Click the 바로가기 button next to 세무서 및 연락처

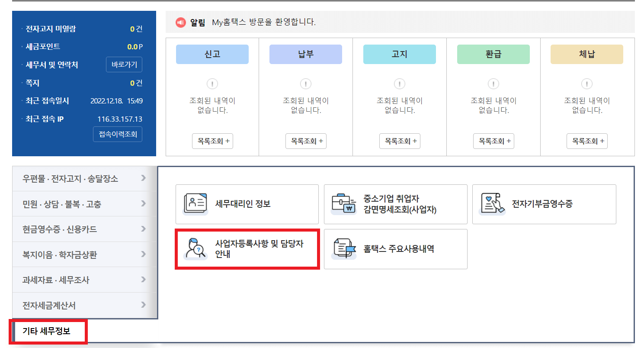tap(124, 64)
